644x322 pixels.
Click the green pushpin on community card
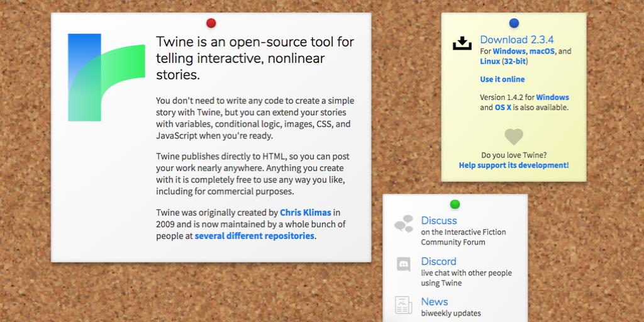click(x=455, y=204)
